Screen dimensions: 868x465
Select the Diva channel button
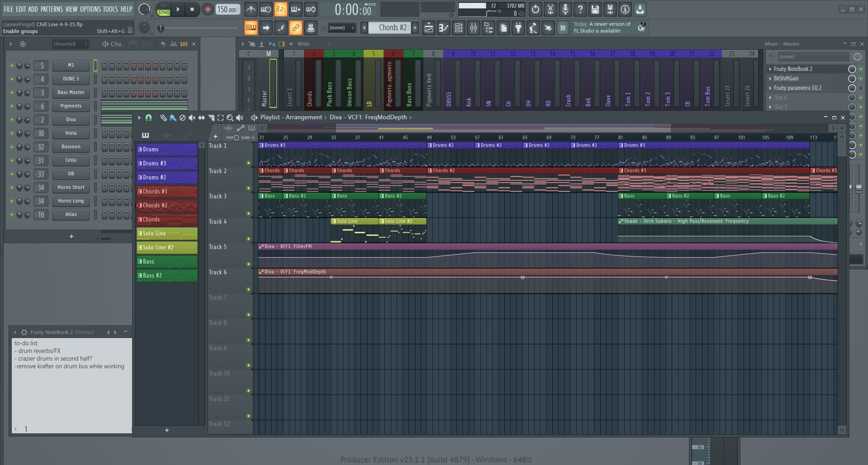pos(71,120)
